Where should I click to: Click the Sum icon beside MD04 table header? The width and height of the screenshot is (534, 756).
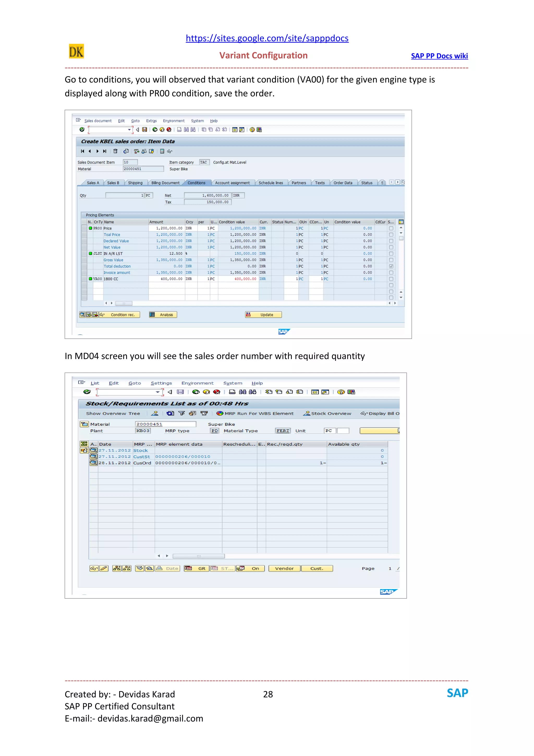[x=84, y=444]
